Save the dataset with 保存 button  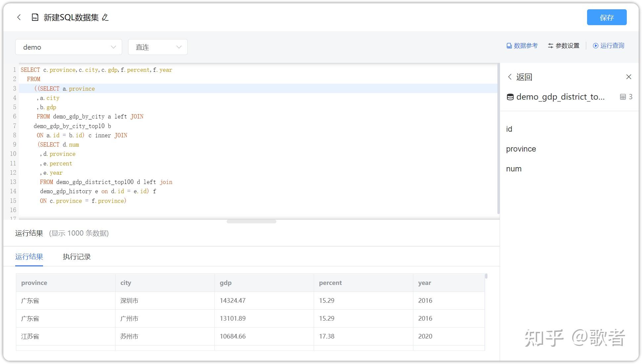pos(607,17)
